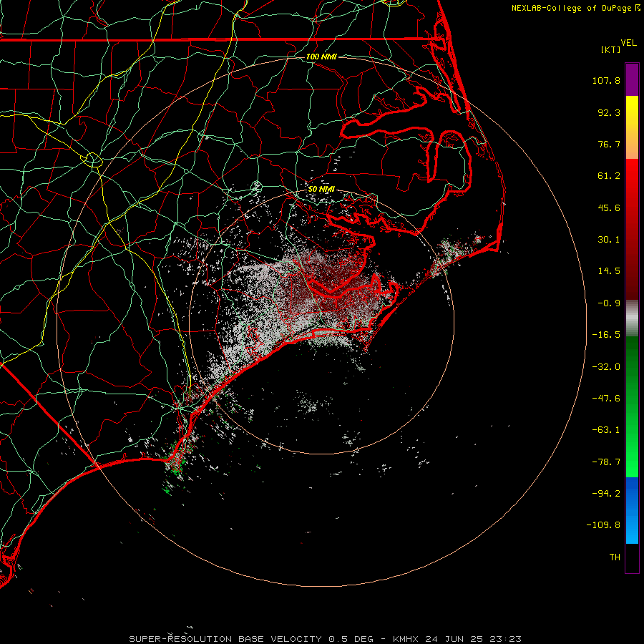Select the -94.2 legend value

point(606,494)
